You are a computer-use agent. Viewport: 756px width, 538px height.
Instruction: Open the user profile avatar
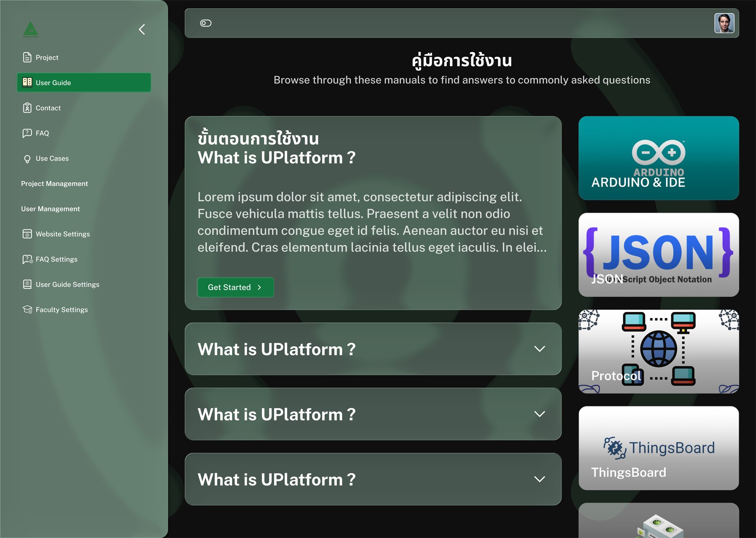pyautogui.click(x=724, y=23)
